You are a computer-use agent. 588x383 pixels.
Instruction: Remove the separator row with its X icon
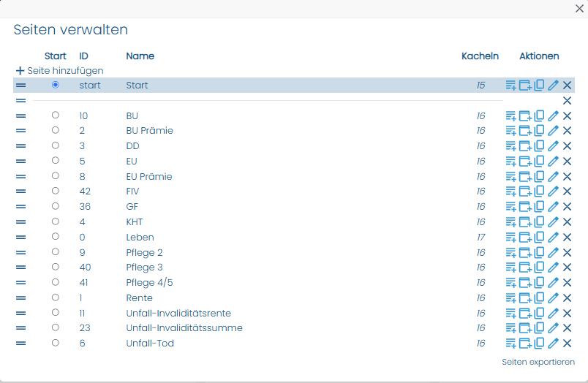click(567, 100)
